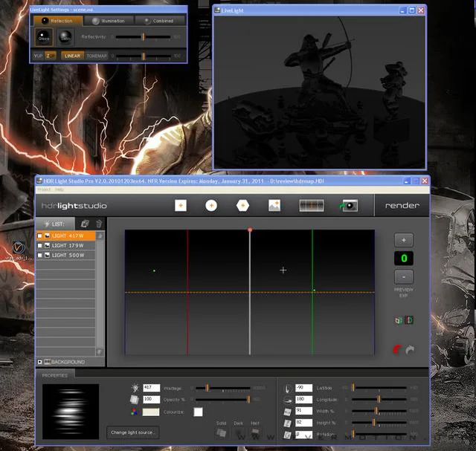Open the Reflection tab
The height and width of the screenshot is (451, 476).
tap(58, 21)
